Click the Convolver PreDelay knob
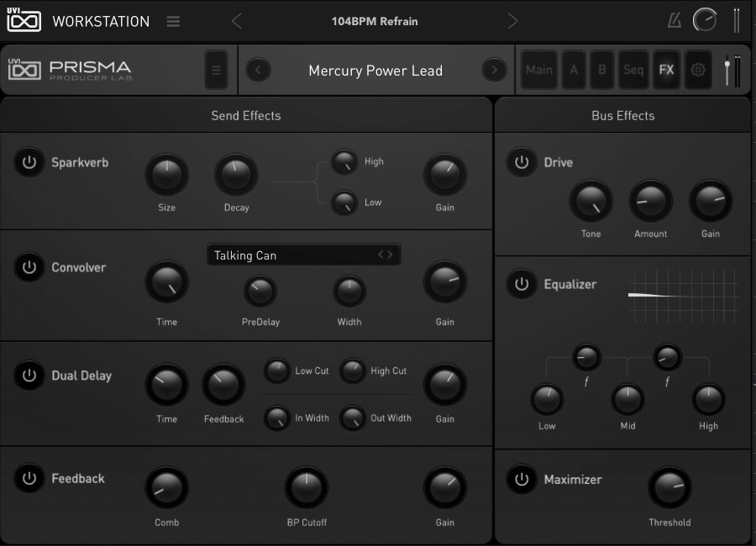The image size is (756, 546). 260,291
